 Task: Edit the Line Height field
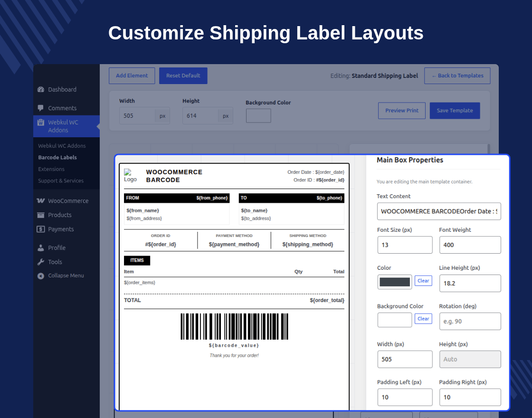tap(470, 283)
